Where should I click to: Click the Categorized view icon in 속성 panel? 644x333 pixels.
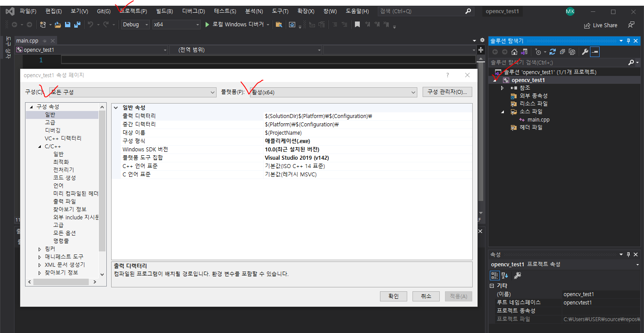tap(495, 275)
